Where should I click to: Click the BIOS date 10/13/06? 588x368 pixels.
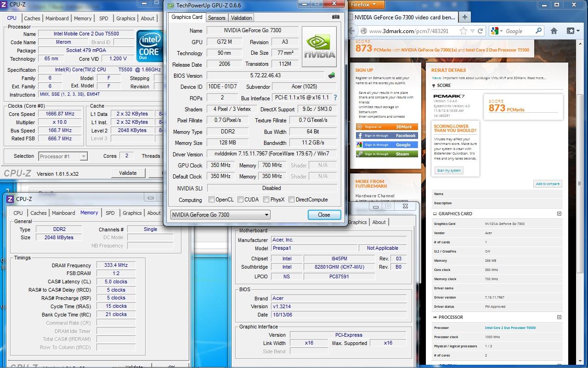(x=339, y=315)
